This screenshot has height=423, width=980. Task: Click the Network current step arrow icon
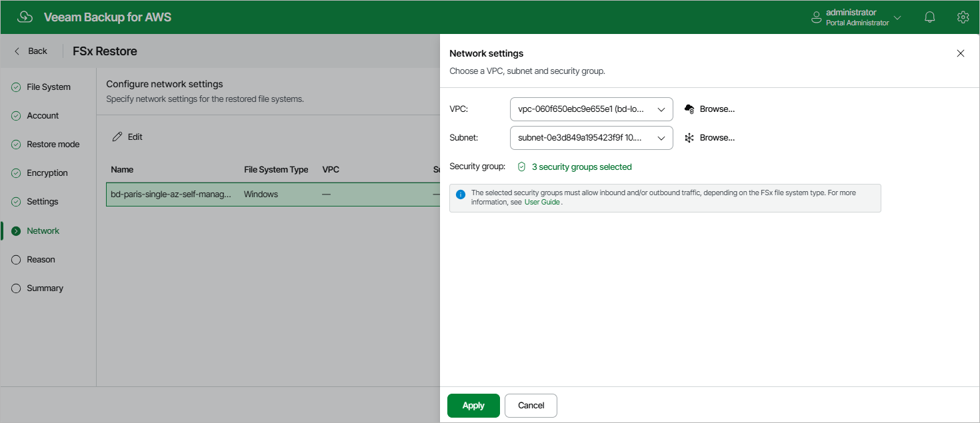point(16,231)
